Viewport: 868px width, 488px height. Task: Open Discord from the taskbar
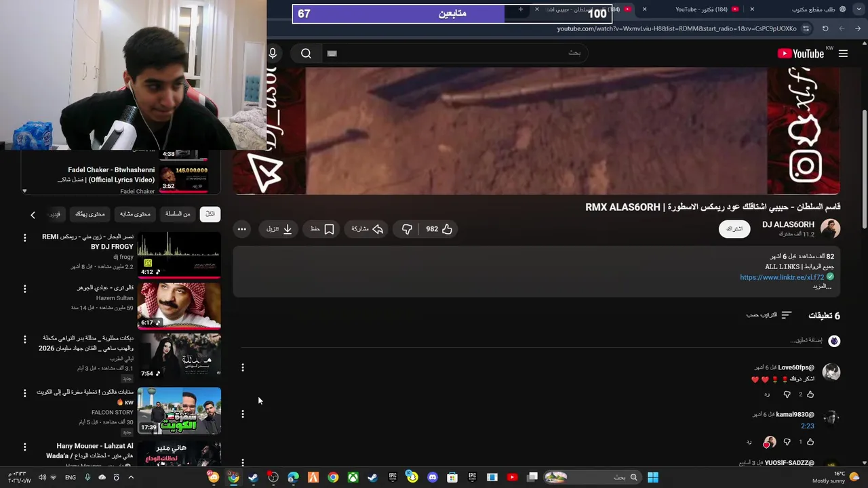pyautogui.click(x=432, y=477)
